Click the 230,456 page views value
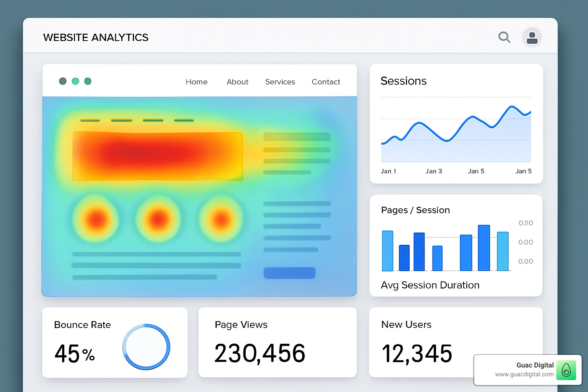The image size is (588, 392). [260, 353]
